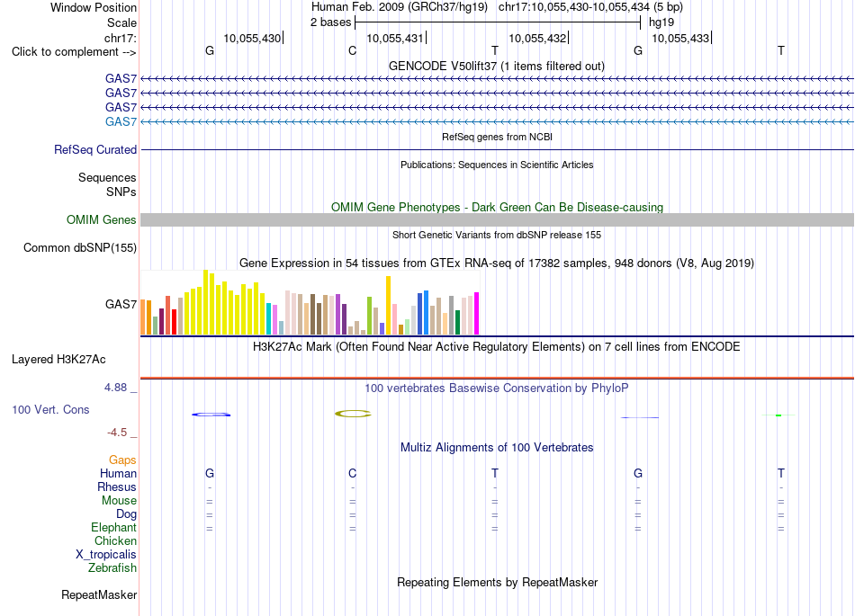
Task: Click the gray OMIM Genes item bar
Action: pos(497,220)
